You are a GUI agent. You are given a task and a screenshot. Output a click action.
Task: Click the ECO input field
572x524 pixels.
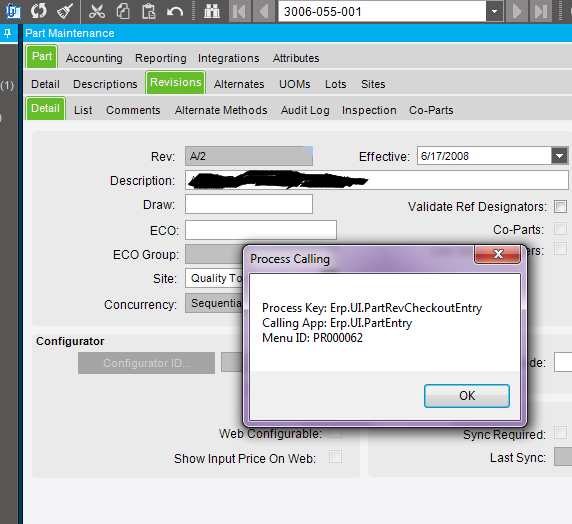pyautogui.click(x=261, y=230)
